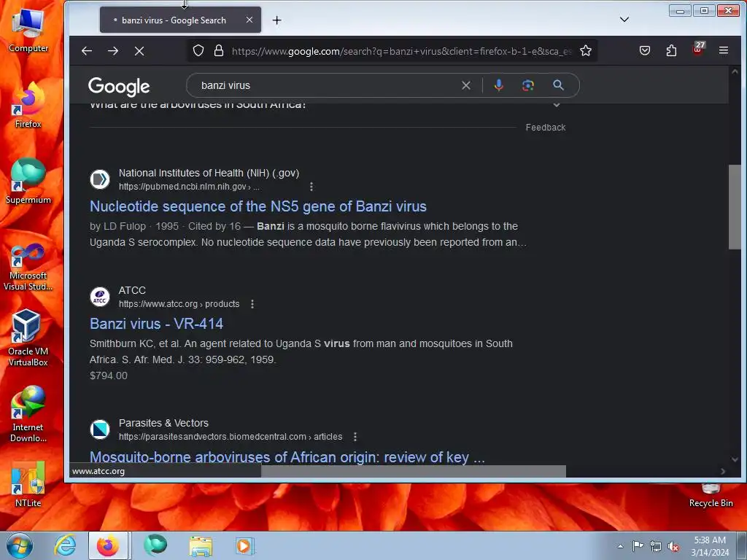Click the muted volume tray icon
Screen dimensions: 747x560
pos(673,546)
